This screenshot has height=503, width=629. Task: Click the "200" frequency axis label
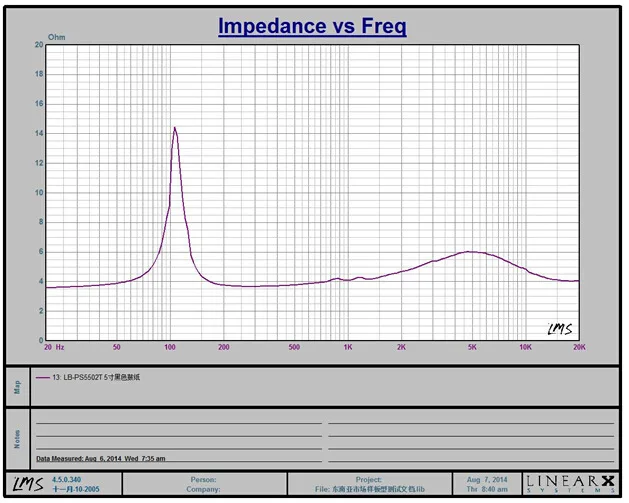point(224,347)
